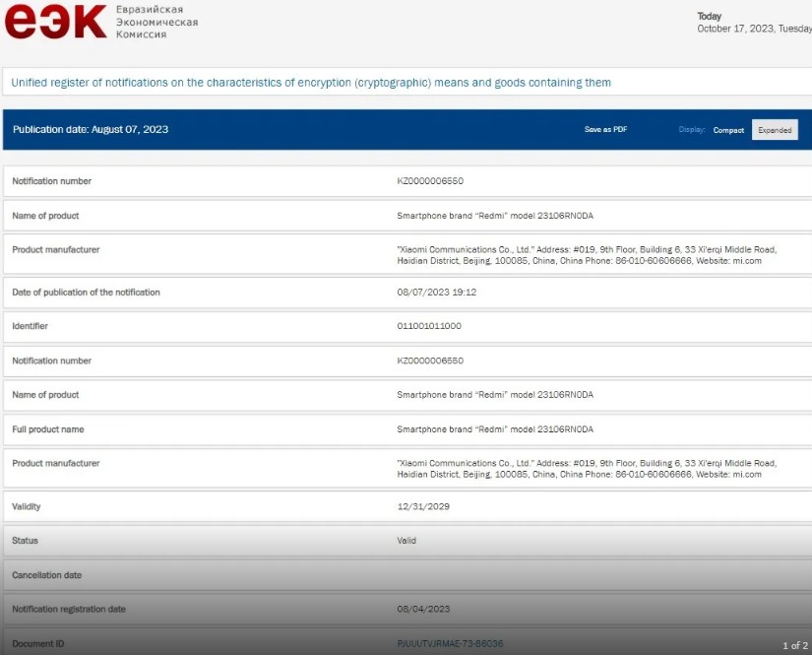This screenshot has width=812, height=655.
Task: Select the Identifier row label
Action: pos(30,326)
